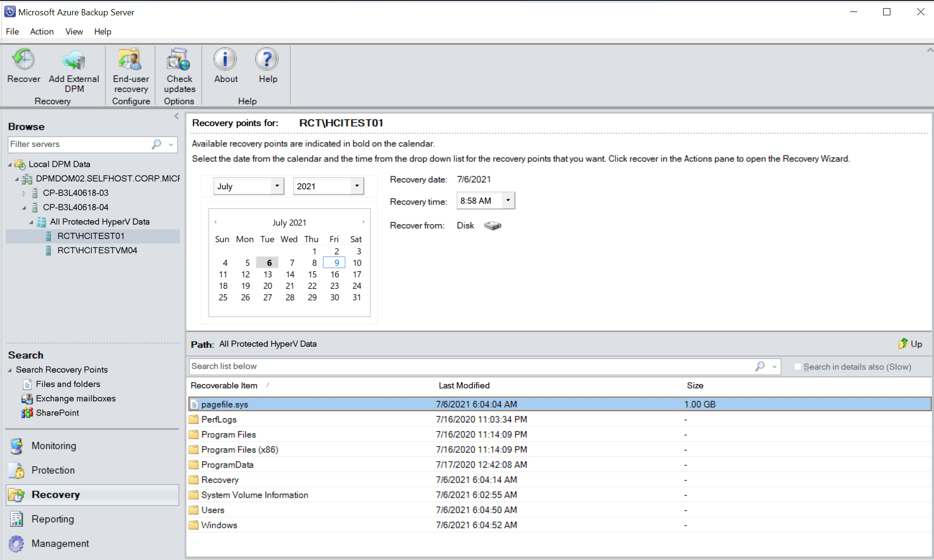
Task: Select RCT\HCITESTVM04 in the tree
Action: [99, 249]
